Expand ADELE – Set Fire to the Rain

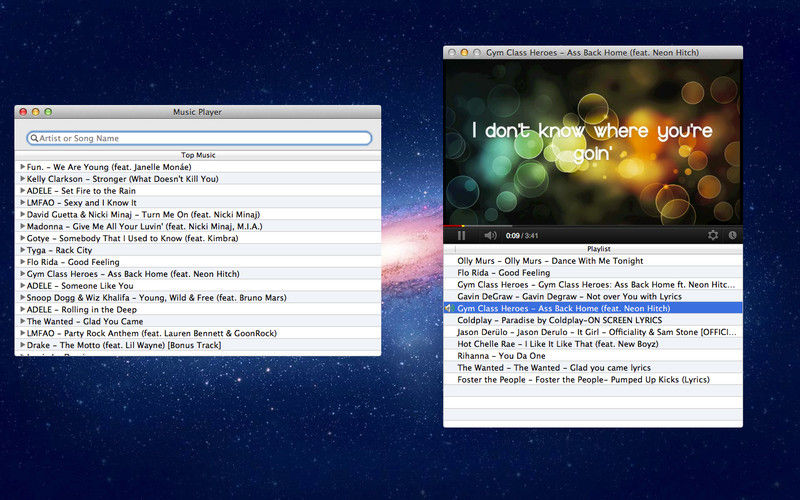22,190
